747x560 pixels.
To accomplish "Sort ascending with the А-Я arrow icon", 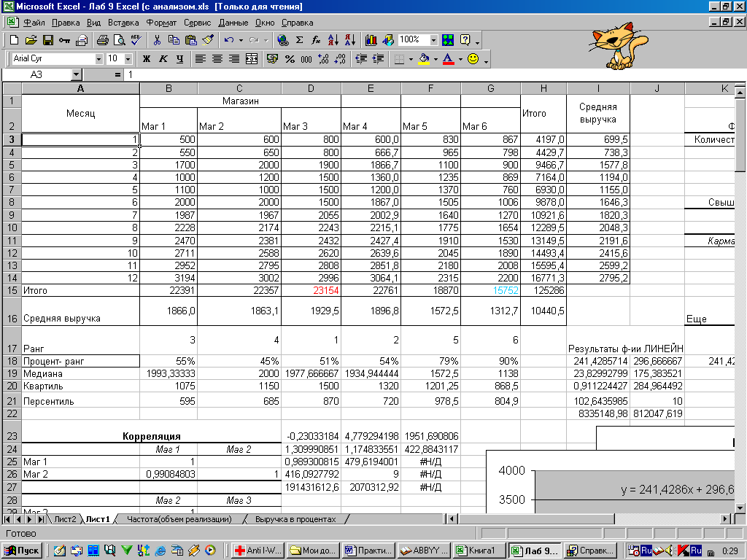I will pyautogui.click(x=333, y=41).
